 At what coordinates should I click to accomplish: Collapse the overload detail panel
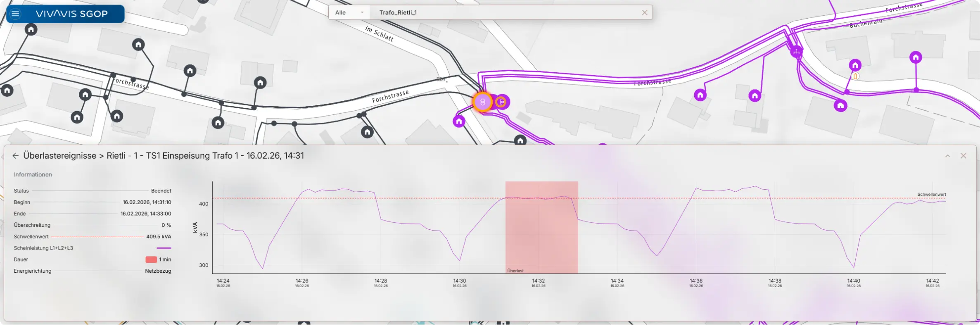948,156
